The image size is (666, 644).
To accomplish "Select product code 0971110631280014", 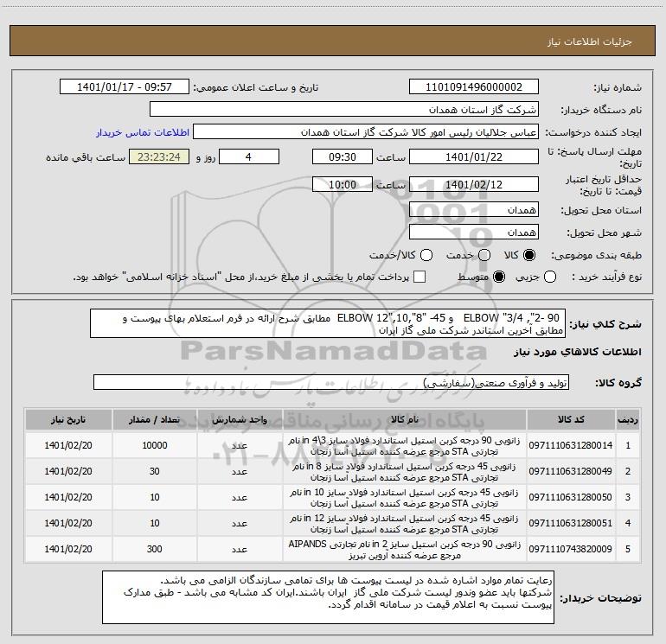I will tap(571, 445).
